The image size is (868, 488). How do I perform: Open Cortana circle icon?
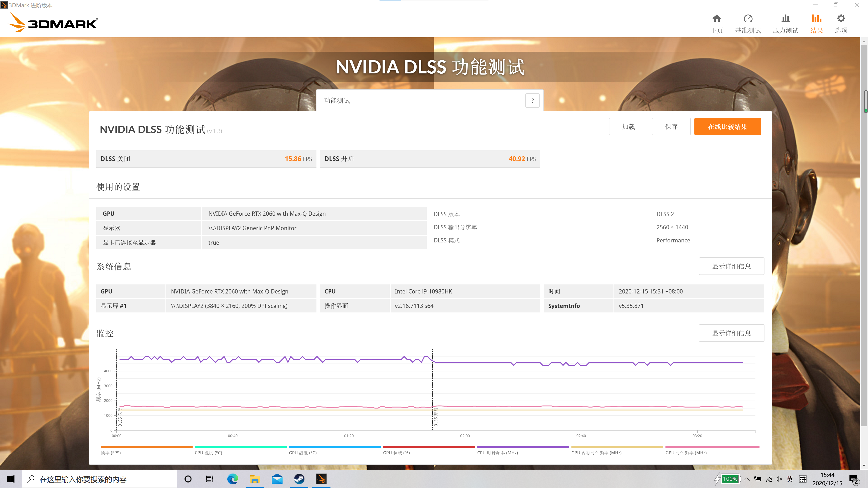(188, 479)
